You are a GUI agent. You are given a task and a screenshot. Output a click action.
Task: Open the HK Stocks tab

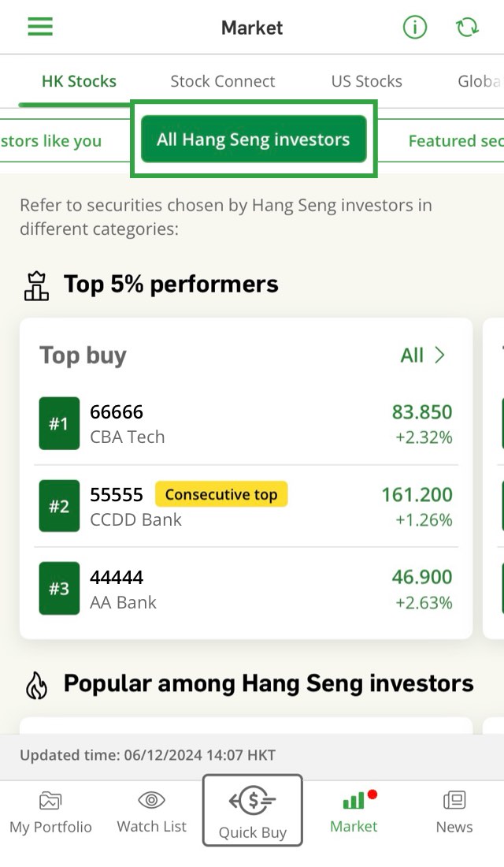pos(79,81)
